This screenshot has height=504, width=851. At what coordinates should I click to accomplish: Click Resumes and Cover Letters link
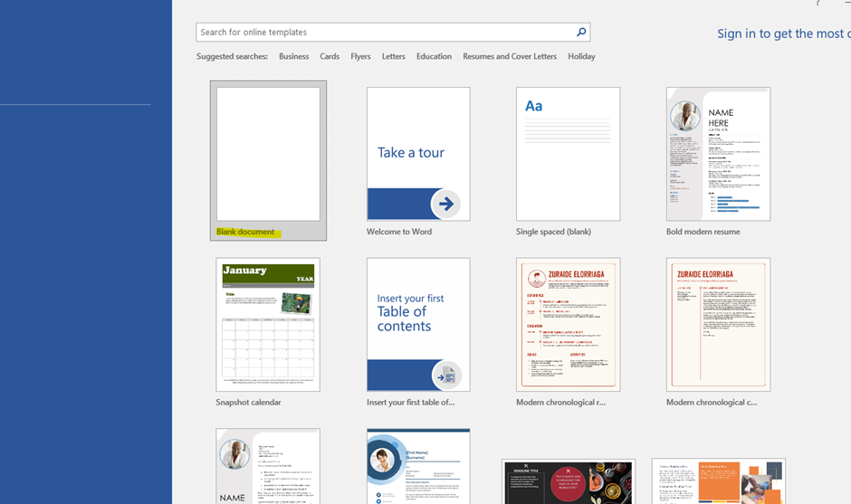510,56
